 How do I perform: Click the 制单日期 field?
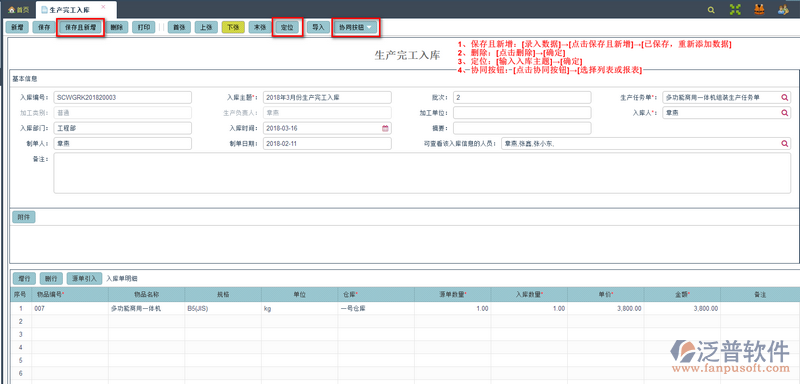328,144
